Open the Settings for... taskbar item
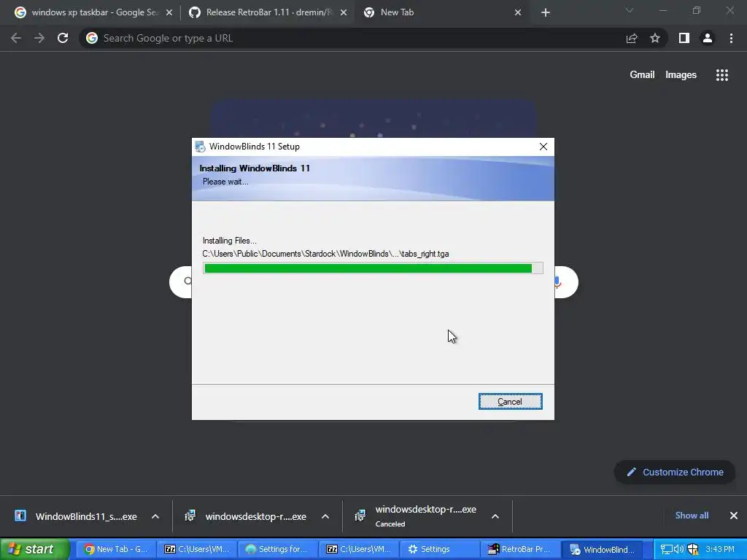747x560 pixels. point(278,549)
